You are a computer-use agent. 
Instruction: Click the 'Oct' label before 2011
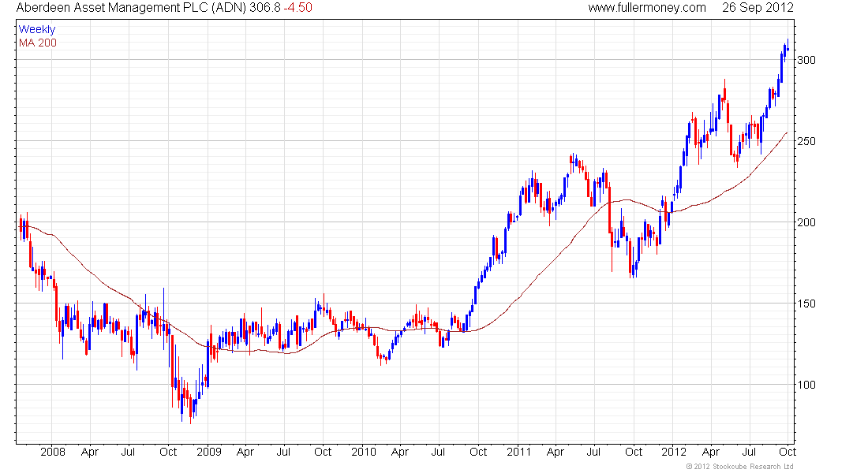click(x=477, y=452)
